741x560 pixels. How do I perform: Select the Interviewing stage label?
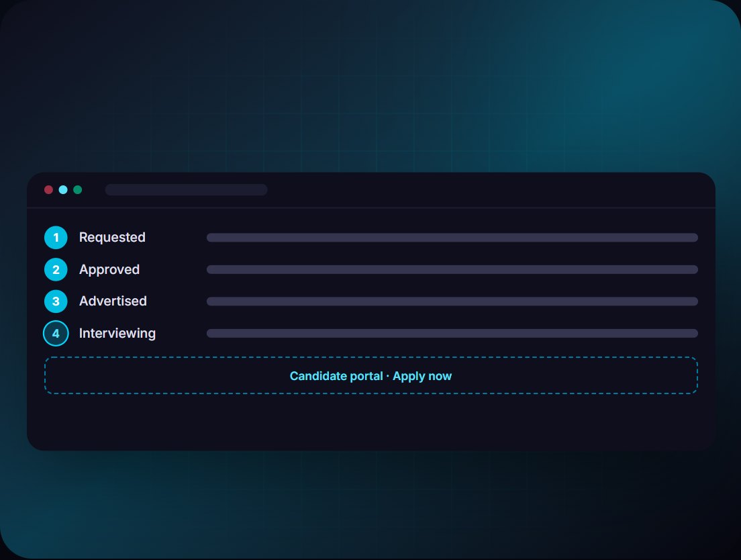117,333
